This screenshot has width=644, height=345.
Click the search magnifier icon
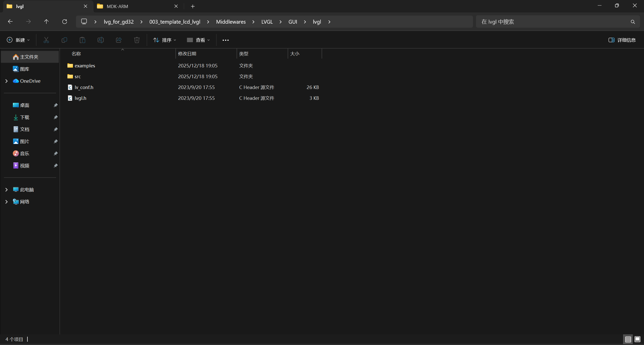pos(633,22)
